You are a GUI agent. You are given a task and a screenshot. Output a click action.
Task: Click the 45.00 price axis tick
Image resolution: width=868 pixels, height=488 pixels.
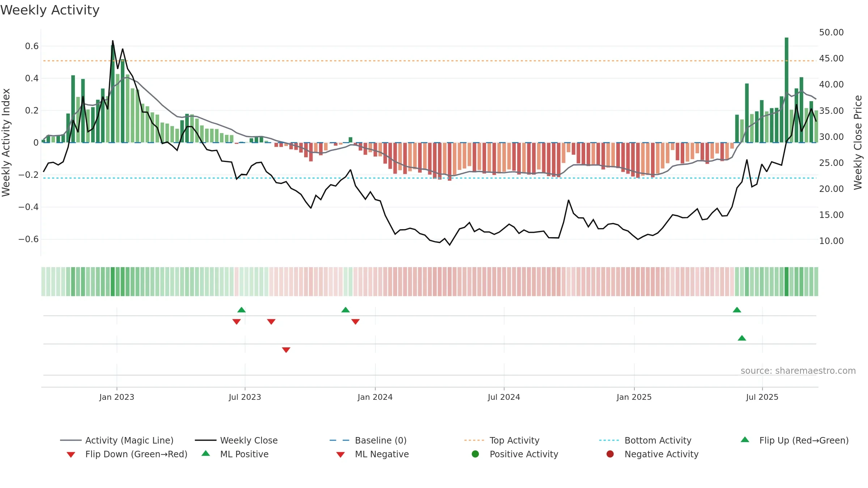coord(831,58)
